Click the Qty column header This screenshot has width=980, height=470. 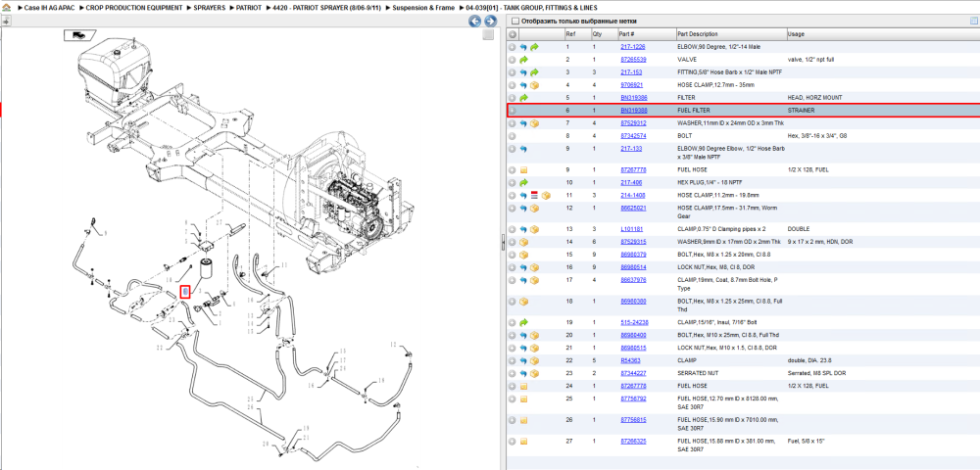click(x=603, y=33)
